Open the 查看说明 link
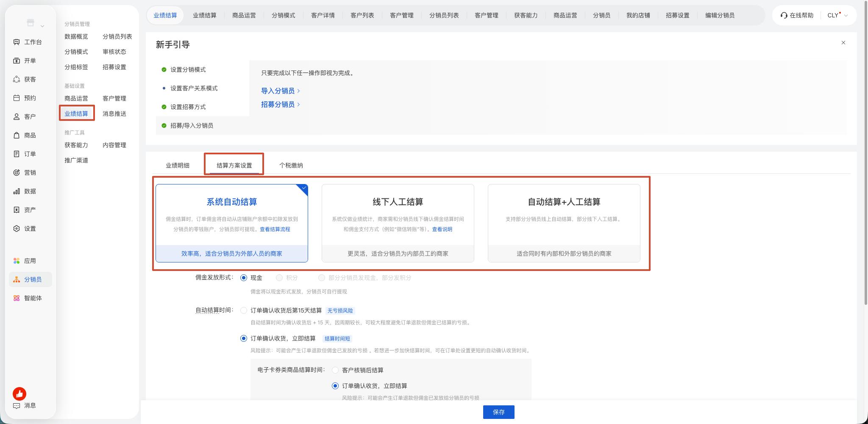 click(442, 229)
